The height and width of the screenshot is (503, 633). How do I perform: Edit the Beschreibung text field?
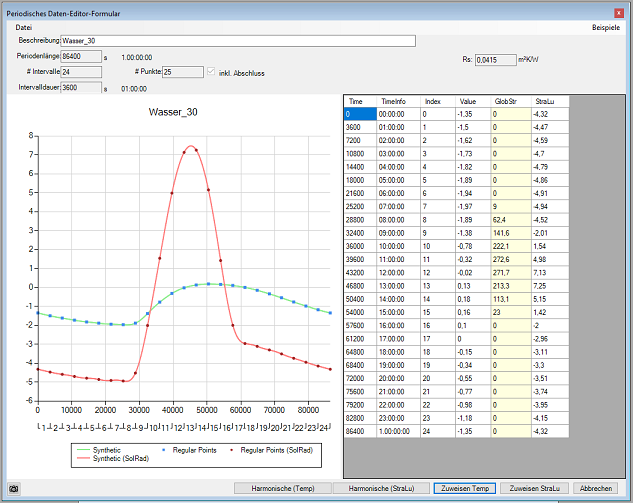pyautogui.click(x=237, y=41)
